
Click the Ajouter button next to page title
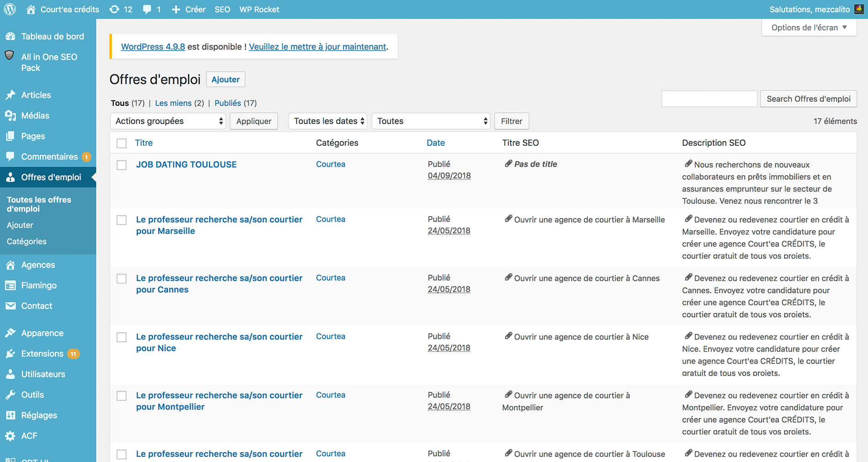coord(226,80)
